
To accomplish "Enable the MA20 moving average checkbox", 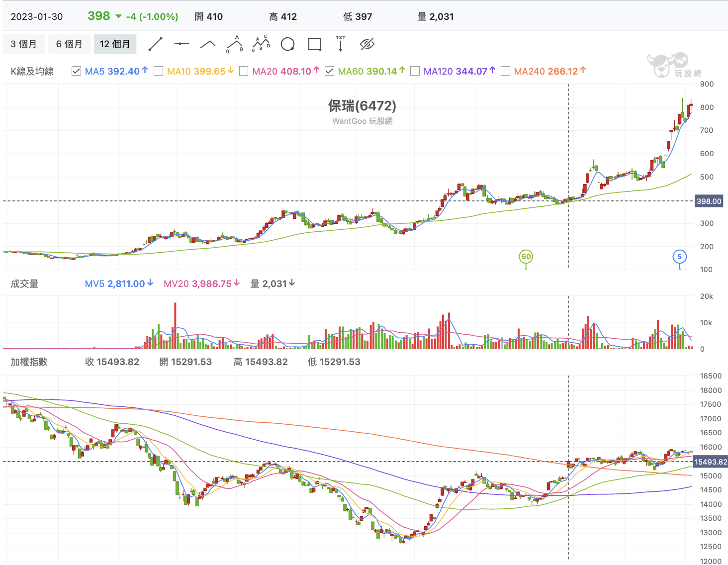I will (244, 71).
